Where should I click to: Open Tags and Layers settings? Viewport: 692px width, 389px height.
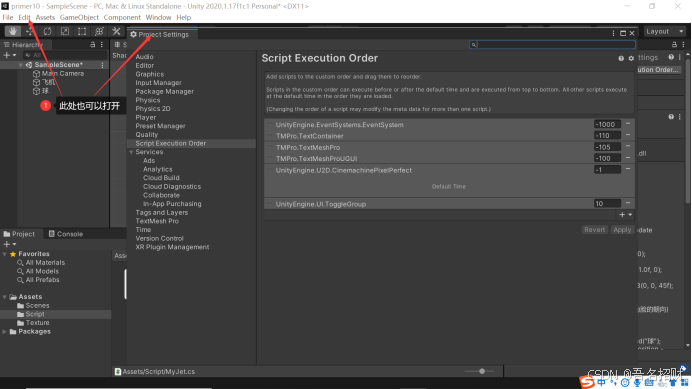click(162, 212)
